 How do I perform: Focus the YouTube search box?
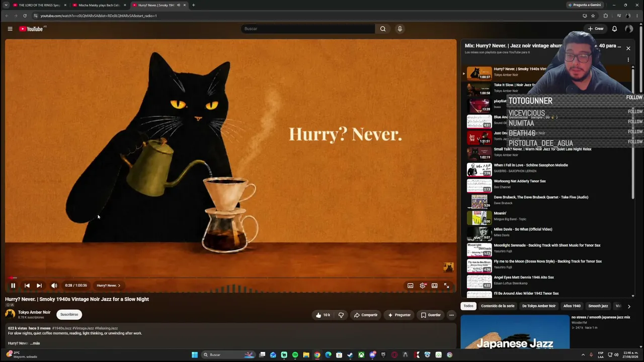tap(307, 29)
